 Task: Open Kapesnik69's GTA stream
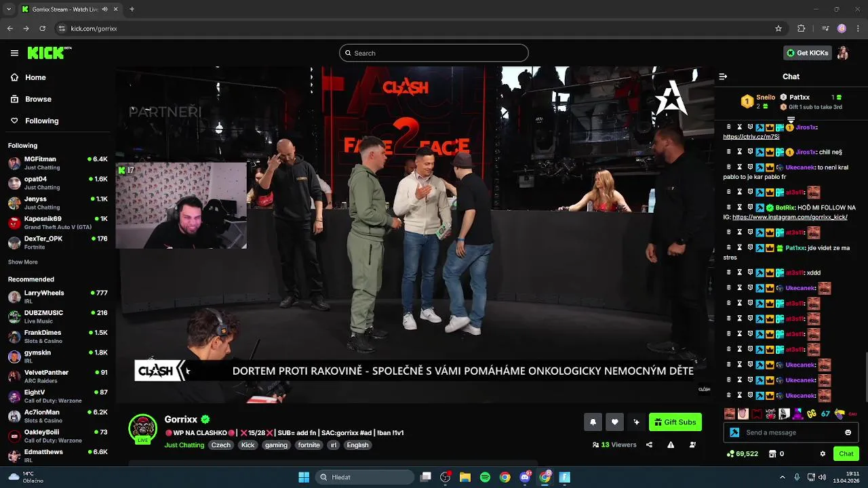[x=58, y=222]
